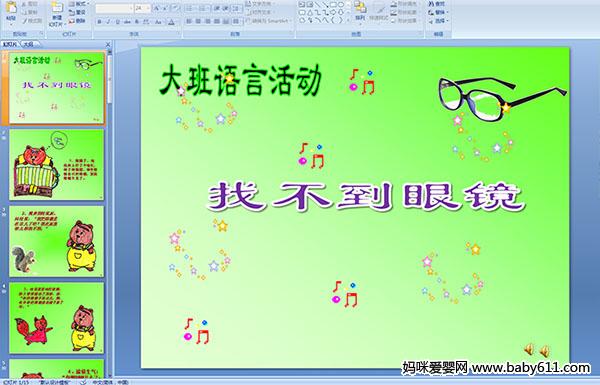Click the slide title 找不到眼镜
Viewport: 600px width, 385px height.
[365, 197]
